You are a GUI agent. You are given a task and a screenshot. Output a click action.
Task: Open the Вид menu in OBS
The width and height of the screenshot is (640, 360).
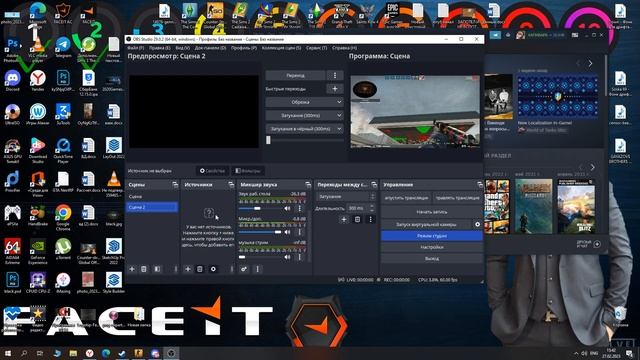(x=182, y=48)
